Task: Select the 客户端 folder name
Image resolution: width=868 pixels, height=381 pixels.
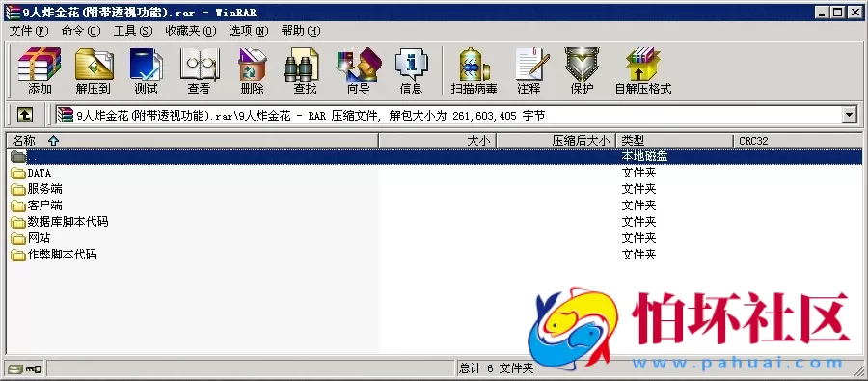Action: click(x=44, y=206)
